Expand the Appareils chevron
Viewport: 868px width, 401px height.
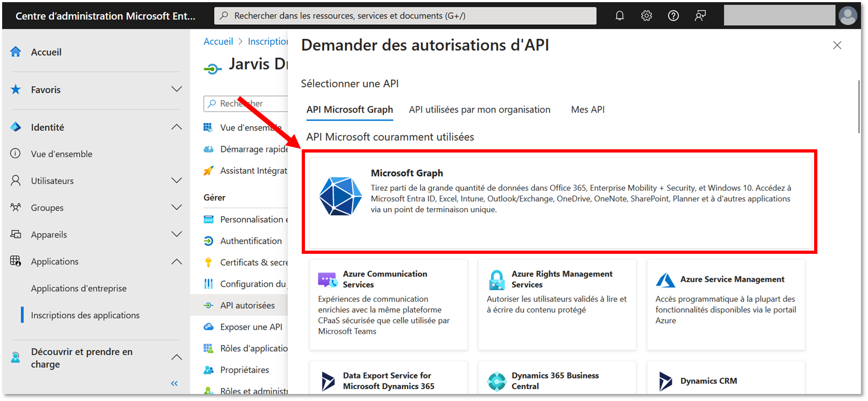[177, 234]
